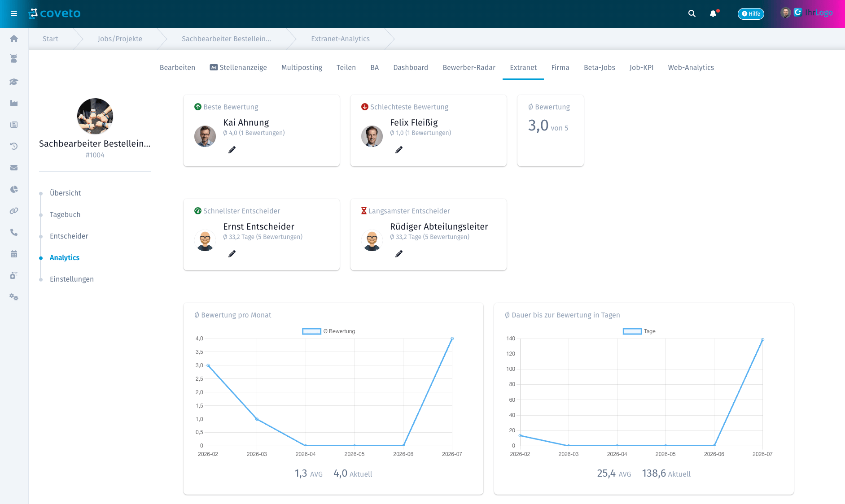Click the Hilfe button
This screenshot has width=845, height=504.
tap(751, 13)
